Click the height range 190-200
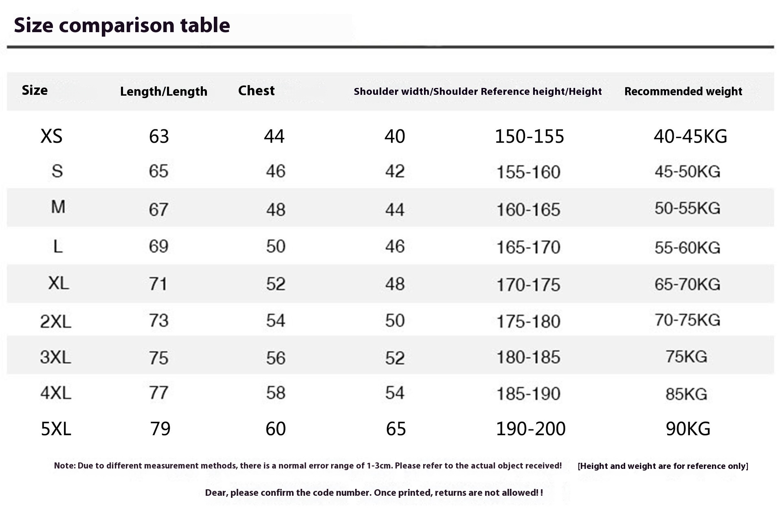This screenshot has height=532, width=782. point(530,429)
